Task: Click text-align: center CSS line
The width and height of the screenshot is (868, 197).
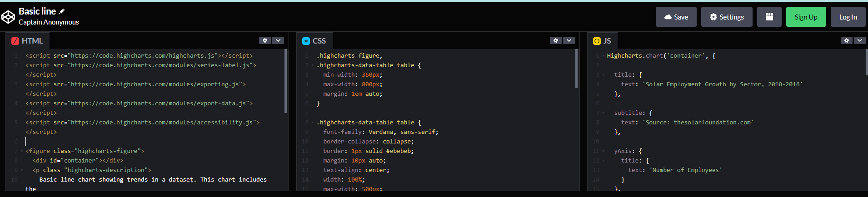Action: 356,170
